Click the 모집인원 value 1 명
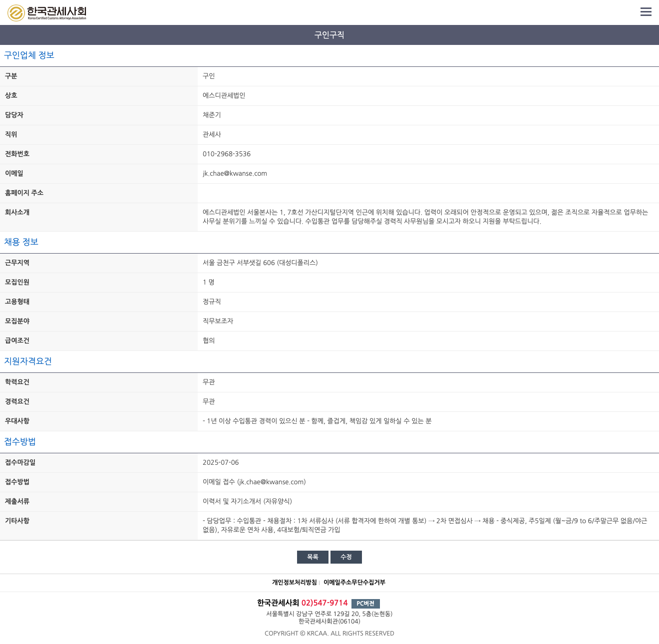 [209, 282]
